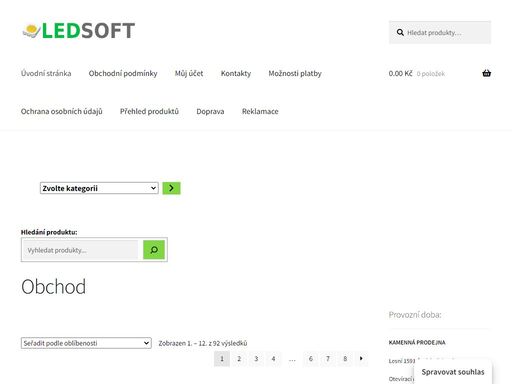512x384 pixels.
Task: Go to pagination page 3
Action: coord(256,359)
